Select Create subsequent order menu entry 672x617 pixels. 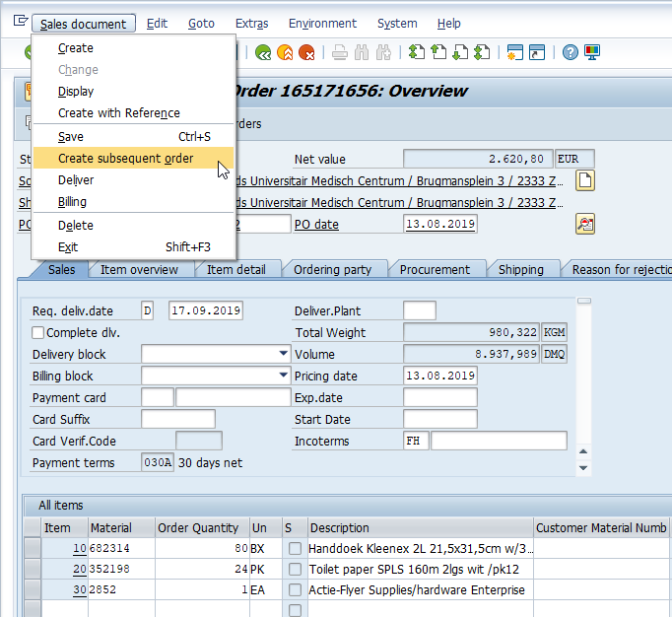tap(133, 159)
